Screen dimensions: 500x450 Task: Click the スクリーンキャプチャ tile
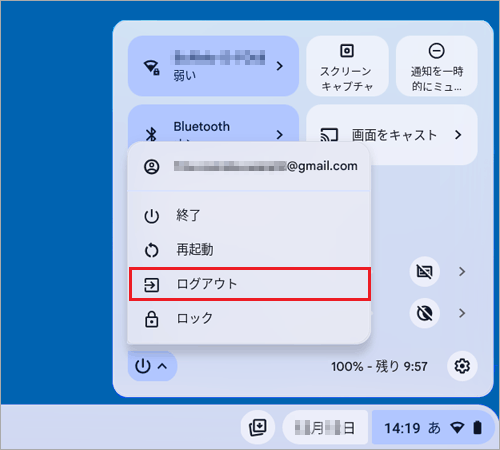[x=347, y=66]
